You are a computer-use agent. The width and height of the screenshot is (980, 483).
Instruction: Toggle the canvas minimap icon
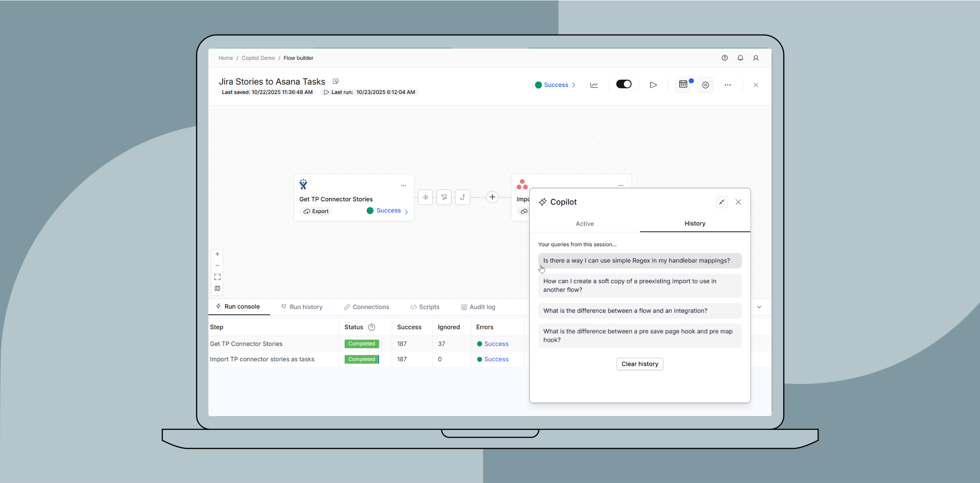217,288
